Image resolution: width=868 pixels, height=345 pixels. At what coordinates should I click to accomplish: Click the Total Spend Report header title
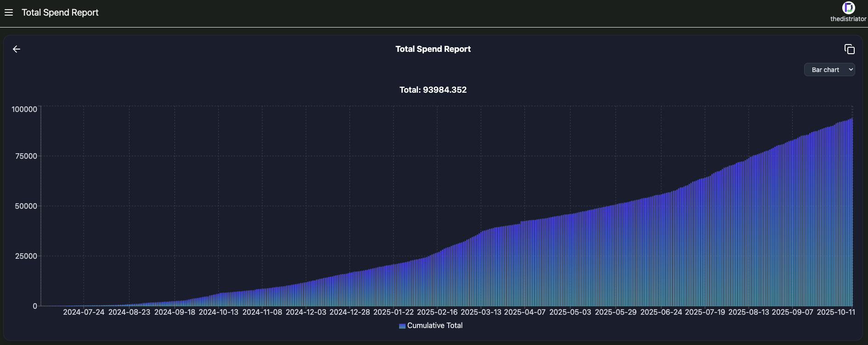(x=60, y=12)
